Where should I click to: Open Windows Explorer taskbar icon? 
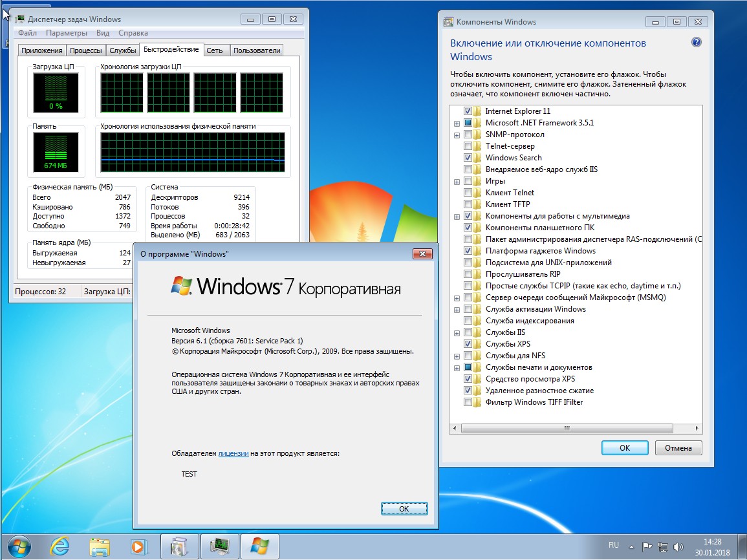100,546
